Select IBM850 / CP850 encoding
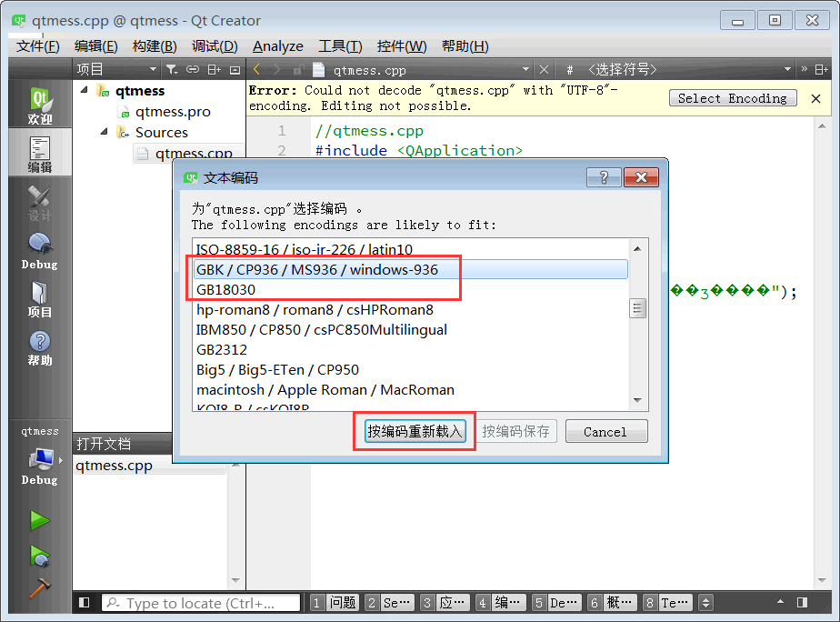This screenshot has height=622, width=840. coord(410,329)
